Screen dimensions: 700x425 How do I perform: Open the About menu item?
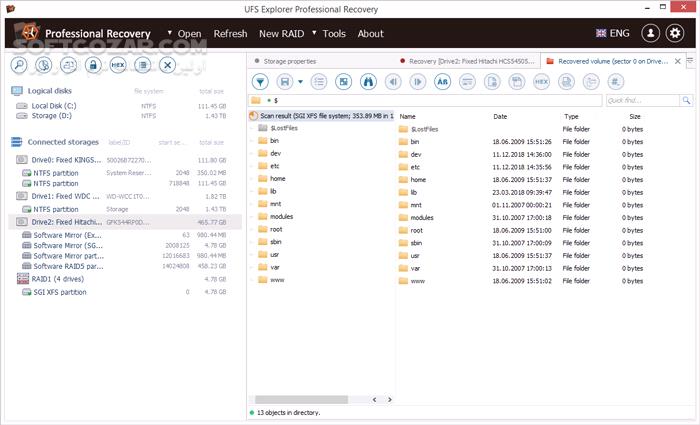pyautogui.click(x=370, y=34)
